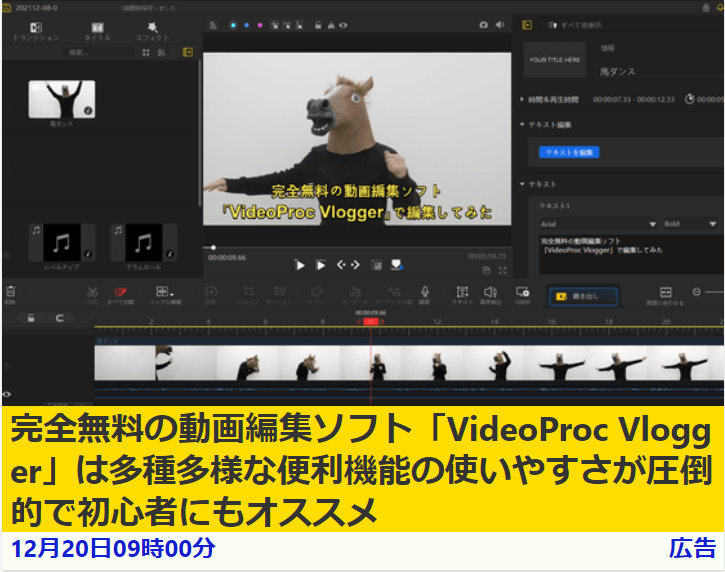The height and width of the screenshot is (572, 725).
Task: Open the トランジション (Transitions) tab
Action: click(36, 31)
